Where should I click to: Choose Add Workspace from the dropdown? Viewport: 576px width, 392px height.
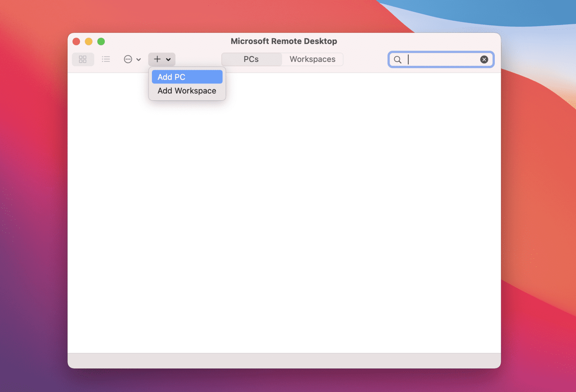point(187,91)
